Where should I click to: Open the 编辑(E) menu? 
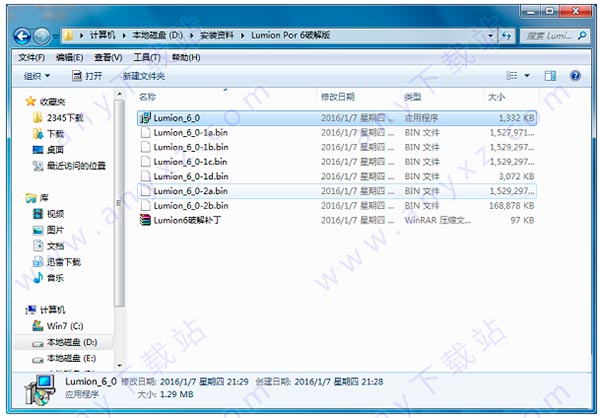pyautogui.click(x=69, y=58)
